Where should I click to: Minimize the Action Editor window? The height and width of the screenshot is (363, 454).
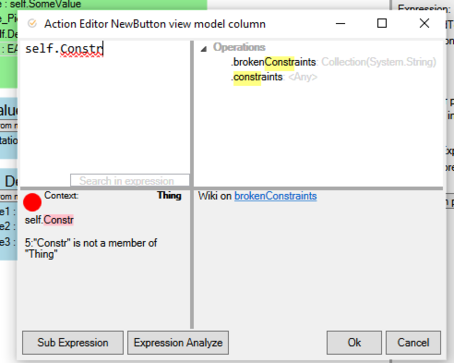click(x=340, y=23)
